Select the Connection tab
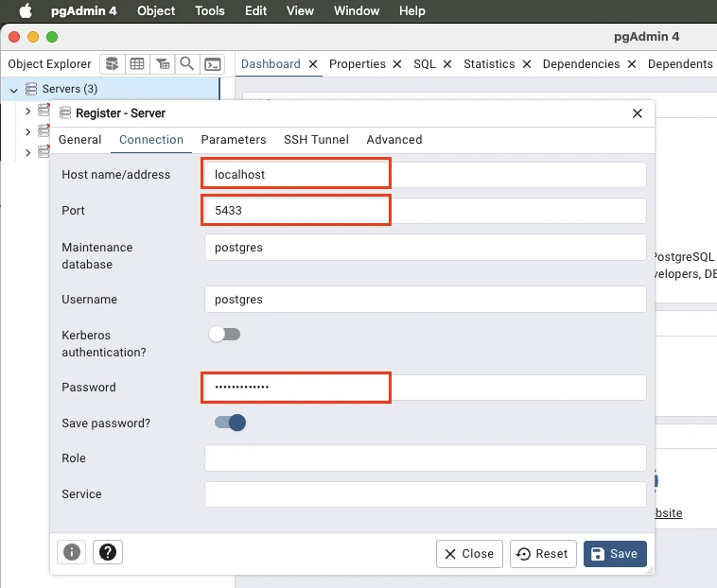717x588 pixels. pos(151,140)
